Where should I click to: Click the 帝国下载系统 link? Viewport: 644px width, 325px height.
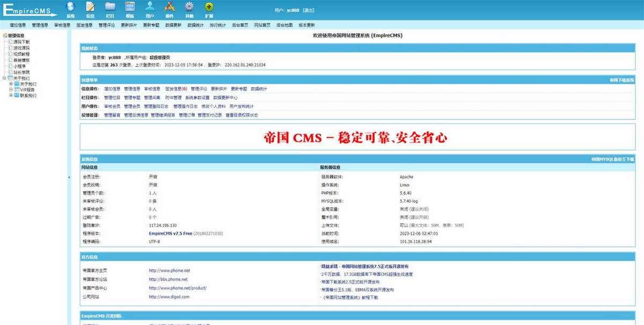621,80
